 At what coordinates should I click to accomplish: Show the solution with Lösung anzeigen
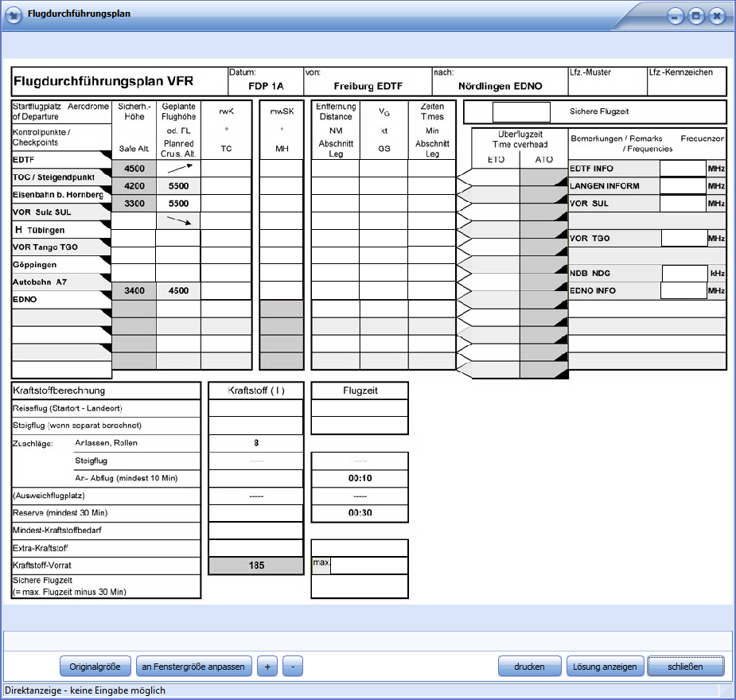(x=605, y=667)
